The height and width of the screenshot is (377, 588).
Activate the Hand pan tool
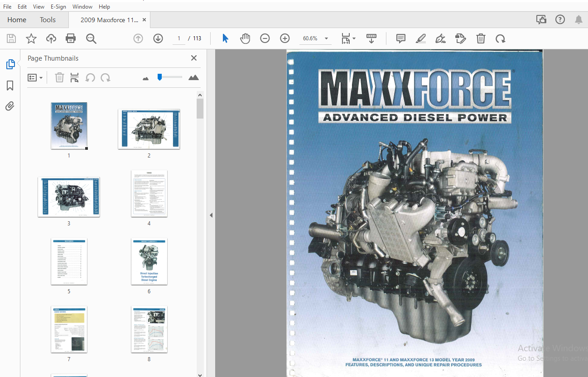[x=245, y=38]
